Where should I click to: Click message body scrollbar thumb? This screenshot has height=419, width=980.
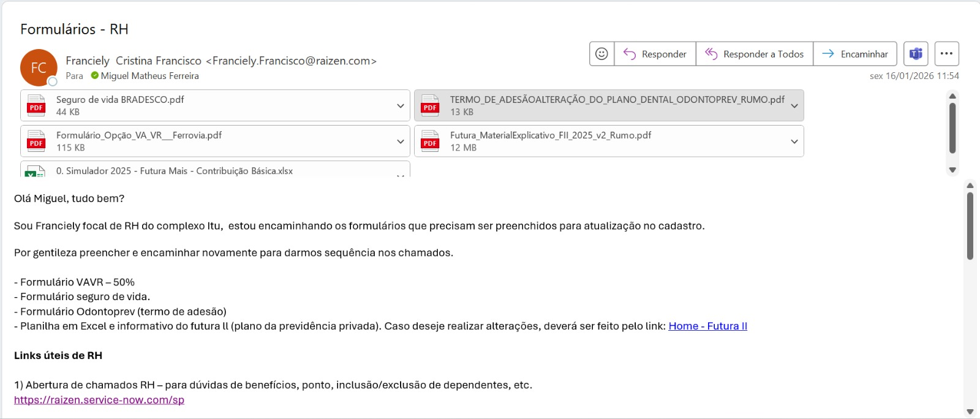(970, 225)
